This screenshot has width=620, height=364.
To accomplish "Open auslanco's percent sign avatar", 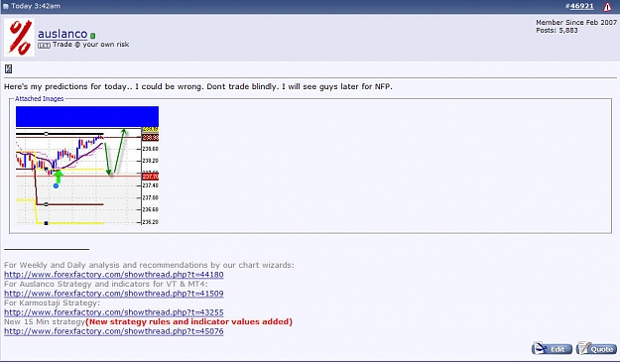I will pyautogui.click(x=20, y=37).
